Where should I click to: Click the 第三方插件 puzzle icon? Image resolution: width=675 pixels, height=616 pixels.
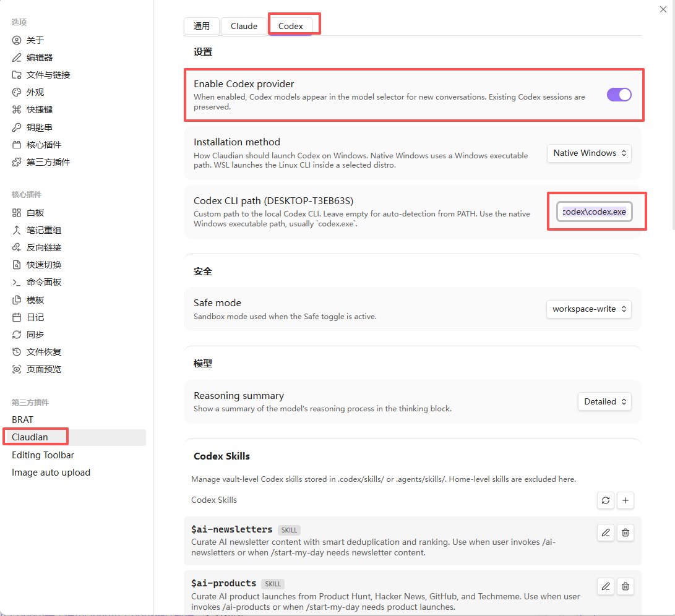coord(16,162)
